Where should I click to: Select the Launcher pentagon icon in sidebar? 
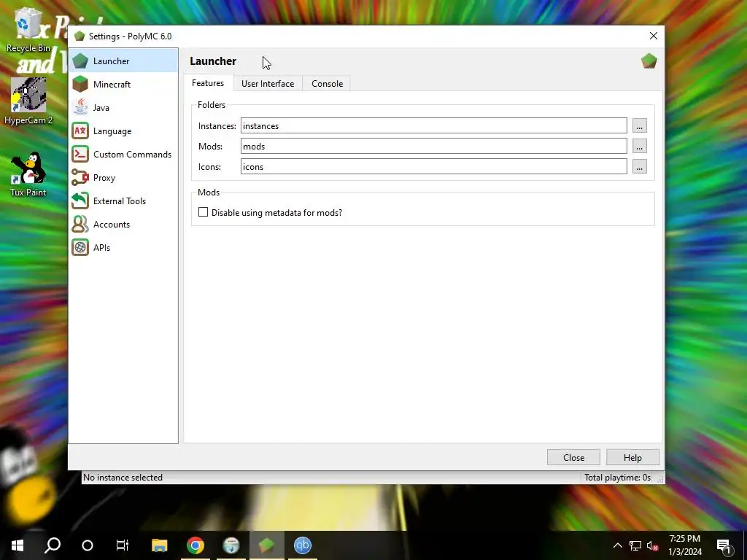(80, 61)
